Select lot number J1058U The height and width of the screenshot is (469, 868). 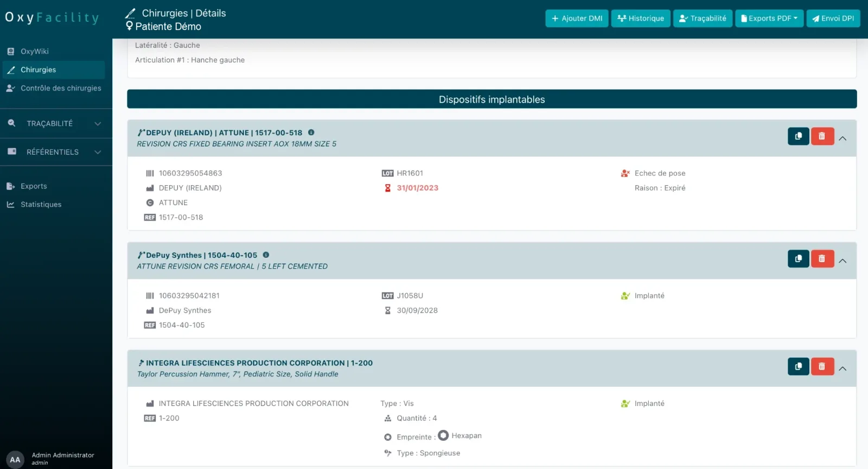pos(410,296)
